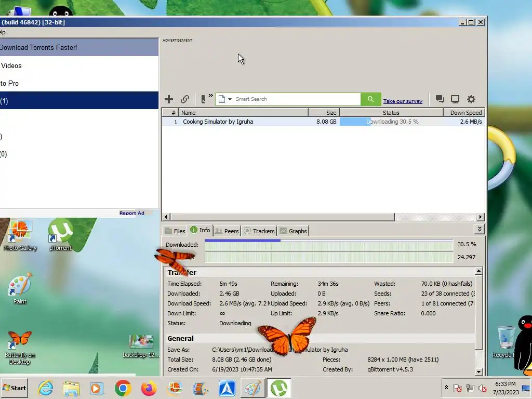Screen dimensions: 532x399
Task: Open the Take our survey link
Action: click(x=403, y=101)
